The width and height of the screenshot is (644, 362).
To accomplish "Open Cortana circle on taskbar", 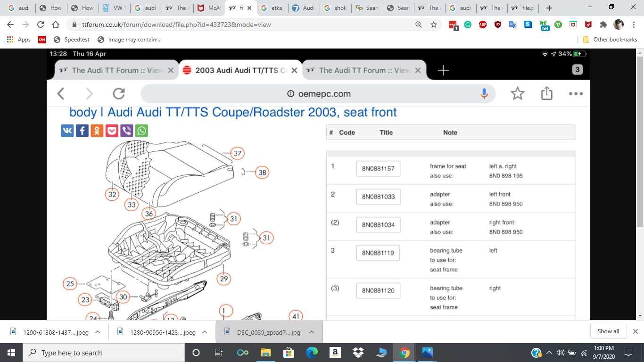I will point(196,353).
